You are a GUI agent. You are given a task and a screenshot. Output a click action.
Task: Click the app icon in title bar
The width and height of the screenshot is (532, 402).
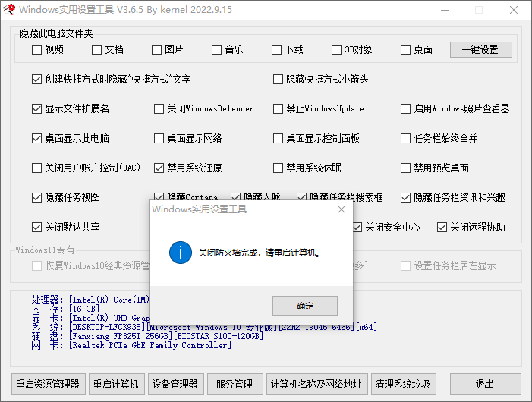pyautogui.click(x=9, y=10)
